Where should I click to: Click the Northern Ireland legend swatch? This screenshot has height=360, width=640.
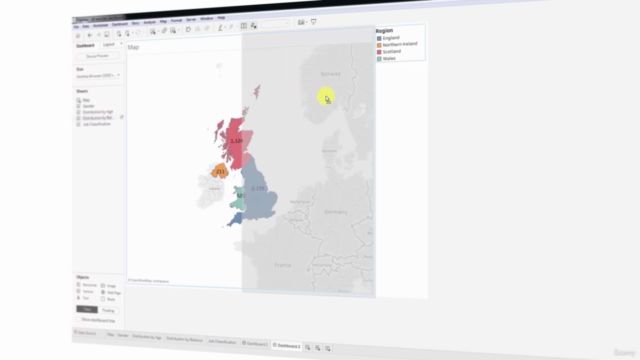pos(379,45)
